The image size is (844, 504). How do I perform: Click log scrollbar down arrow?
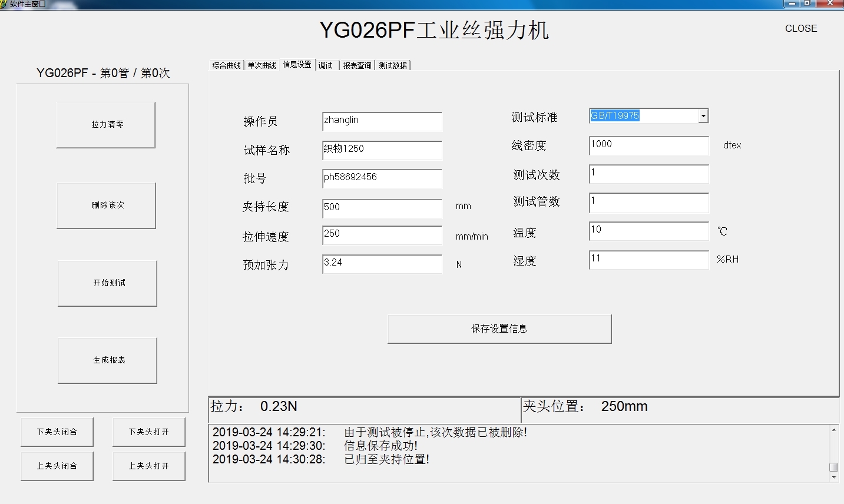pos(834,478)
